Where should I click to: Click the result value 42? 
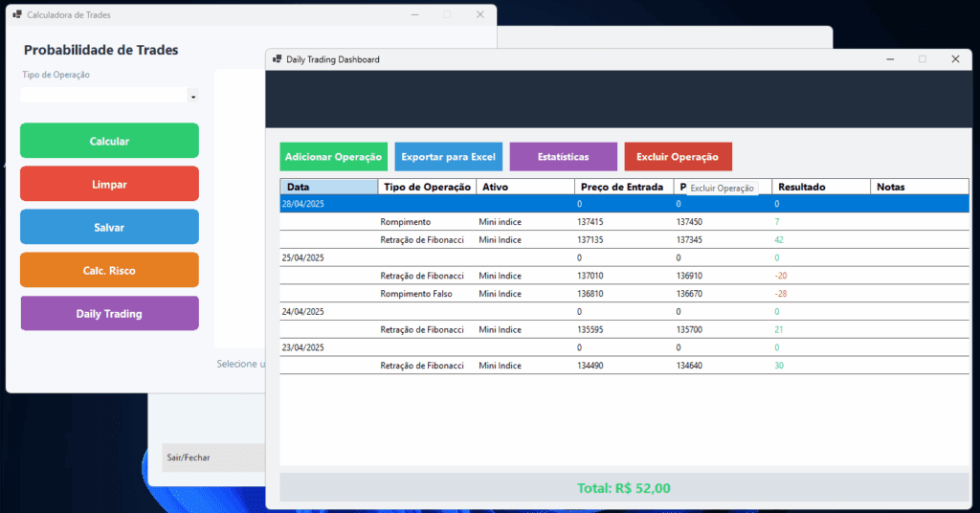tap(779, 240)
